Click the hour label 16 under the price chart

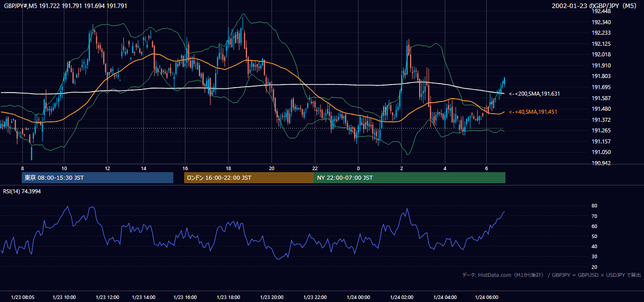point(185,168)
